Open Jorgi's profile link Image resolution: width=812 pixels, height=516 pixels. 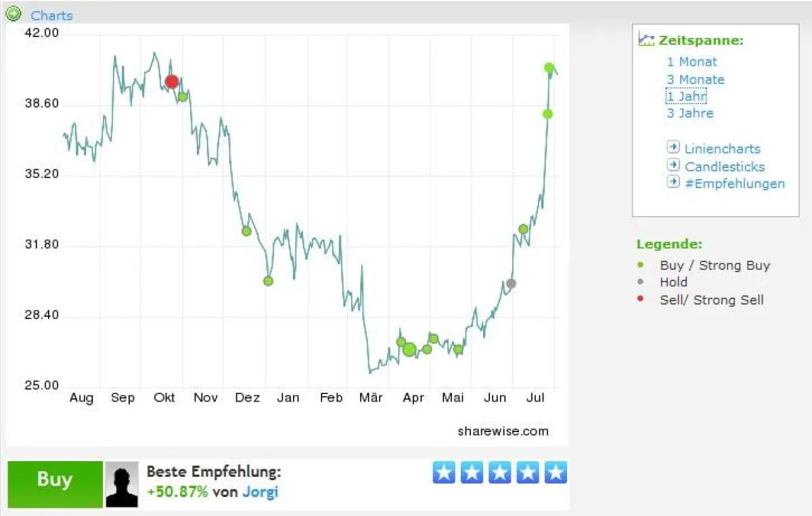[x=261, y=492]
